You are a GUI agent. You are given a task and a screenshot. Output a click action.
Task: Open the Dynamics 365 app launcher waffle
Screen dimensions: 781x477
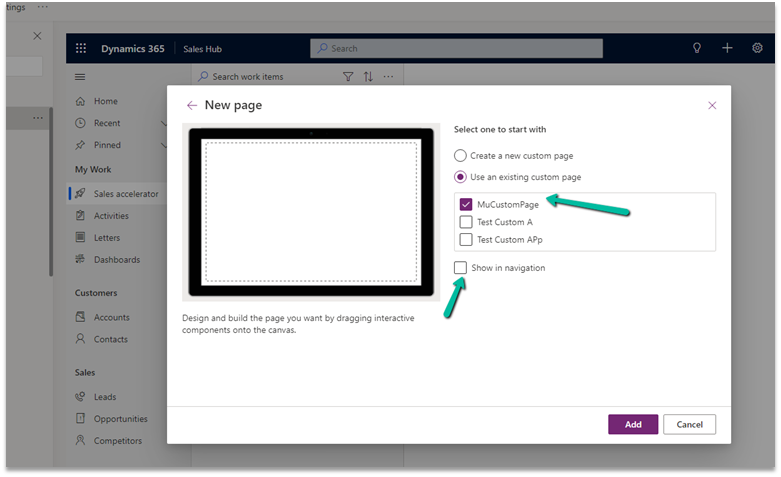(81, 48)
